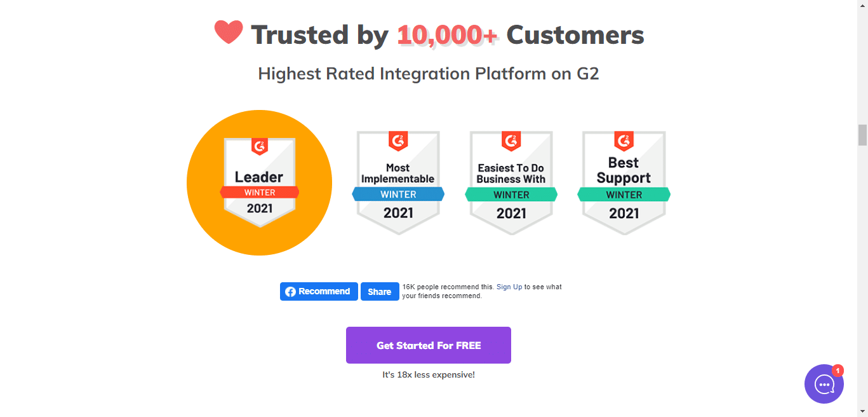Follow the Sign Up link

click(509, 287)
